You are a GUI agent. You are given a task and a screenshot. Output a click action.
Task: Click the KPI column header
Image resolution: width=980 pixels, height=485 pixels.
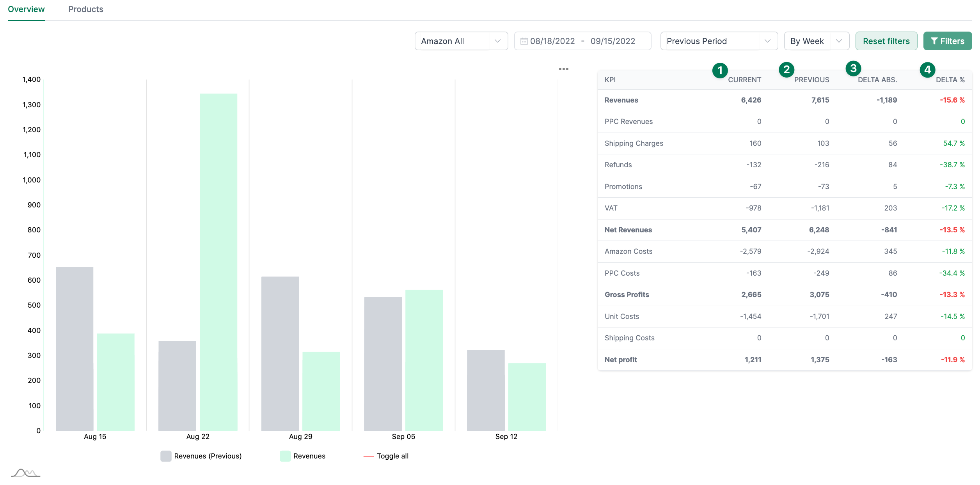click(x=610, y=80)
